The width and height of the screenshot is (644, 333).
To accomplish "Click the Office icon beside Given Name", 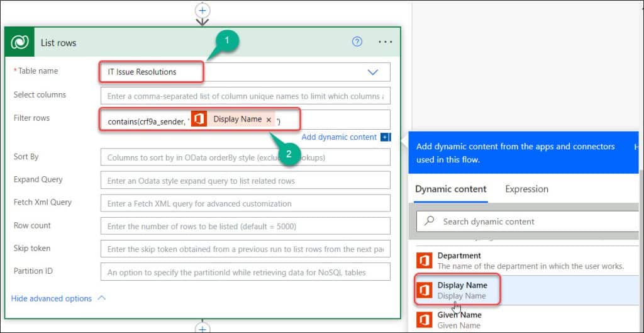I will (x=425, y=319).
